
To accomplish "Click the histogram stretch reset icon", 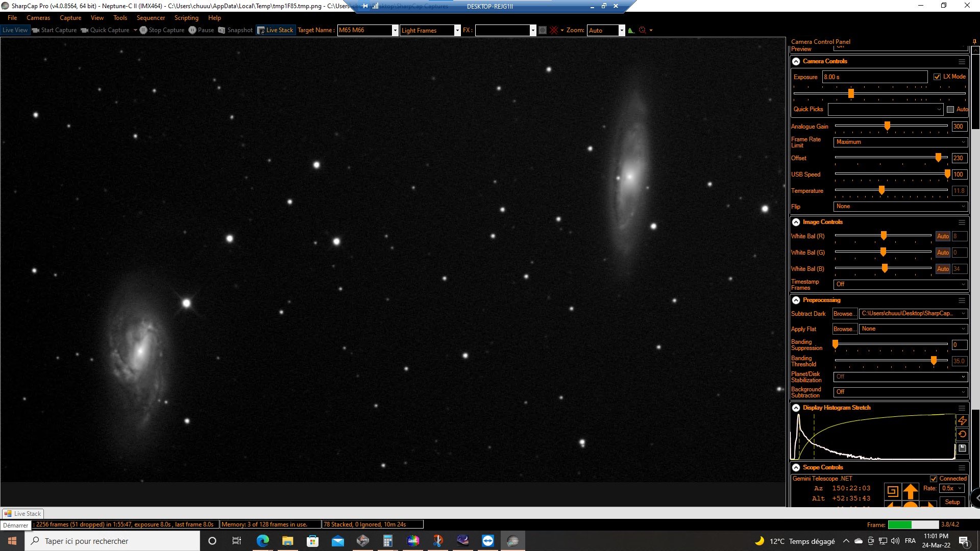I will 962,434.
